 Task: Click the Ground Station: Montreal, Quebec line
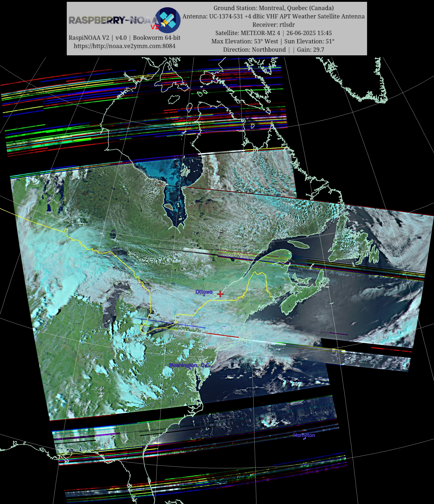coord(274,8)
